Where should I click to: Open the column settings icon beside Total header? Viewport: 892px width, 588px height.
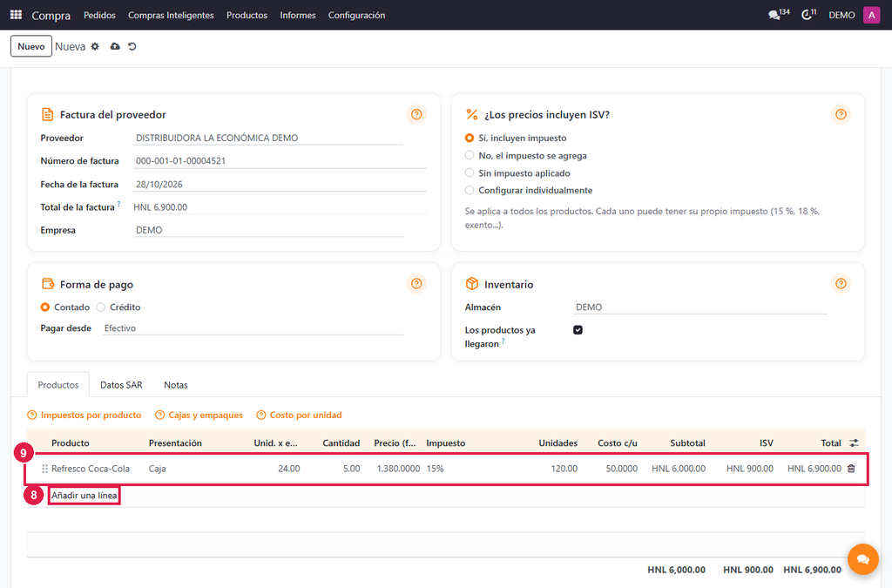point(854,443)
